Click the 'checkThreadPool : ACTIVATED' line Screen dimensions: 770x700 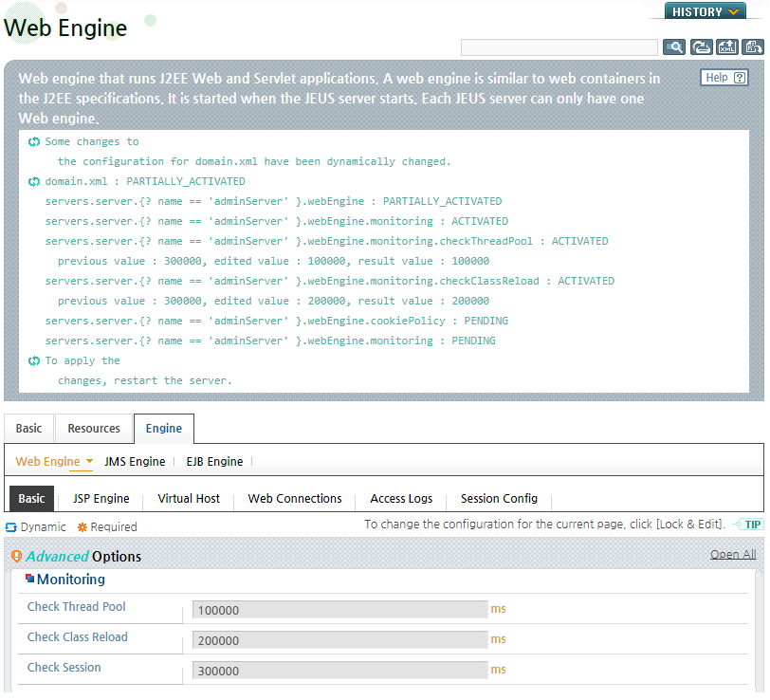point(326,242)
